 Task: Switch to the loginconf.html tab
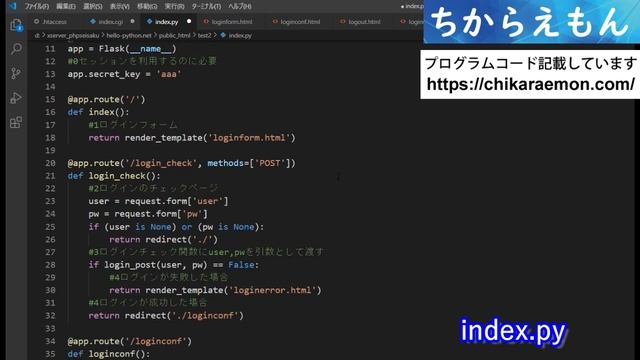click(300, 22)
